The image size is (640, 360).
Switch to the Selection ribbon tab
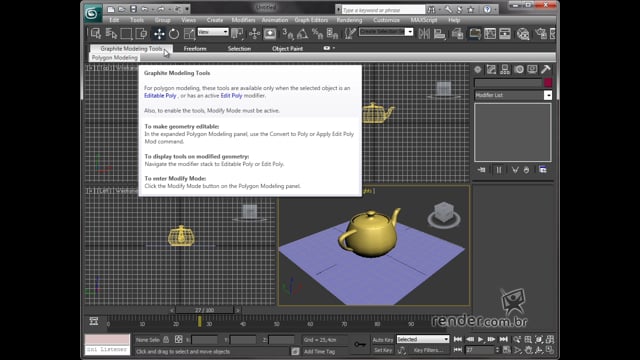(239, 49)
